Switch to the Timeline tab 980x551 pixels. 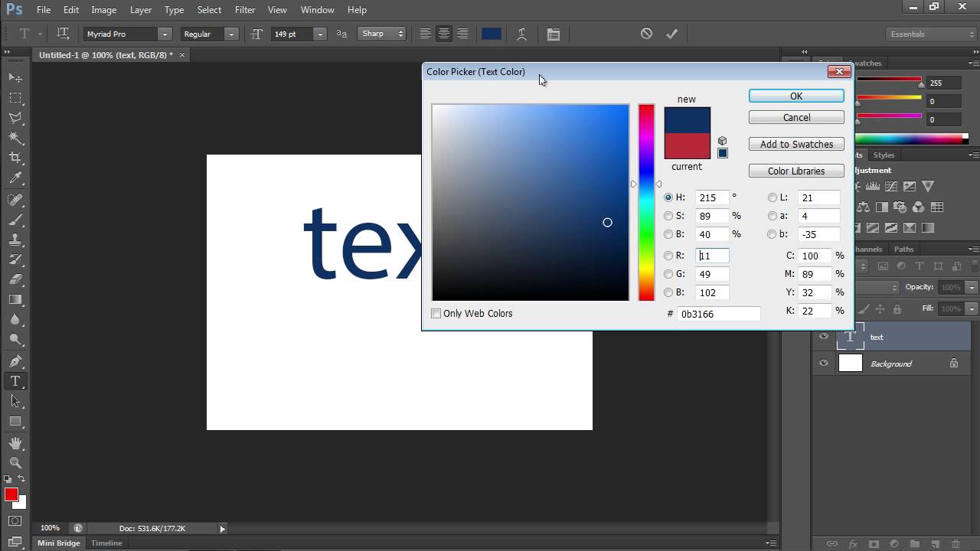pos(106,543)
